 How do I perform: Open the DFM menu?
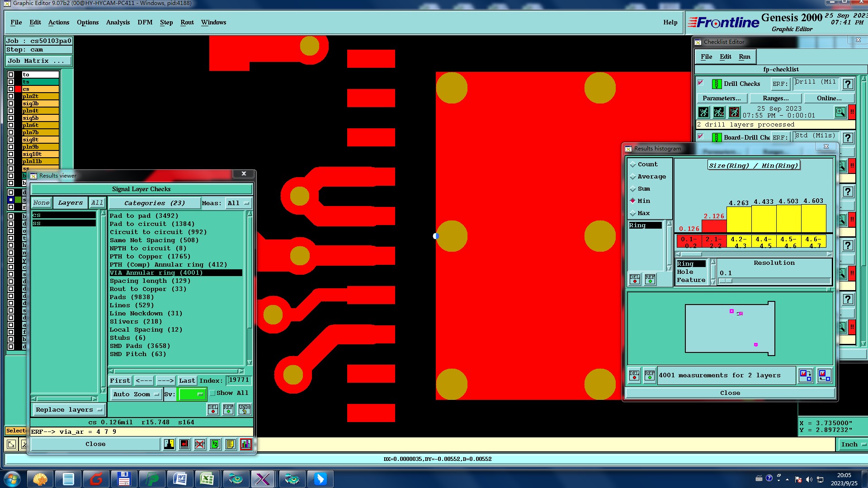click(145, 22)
